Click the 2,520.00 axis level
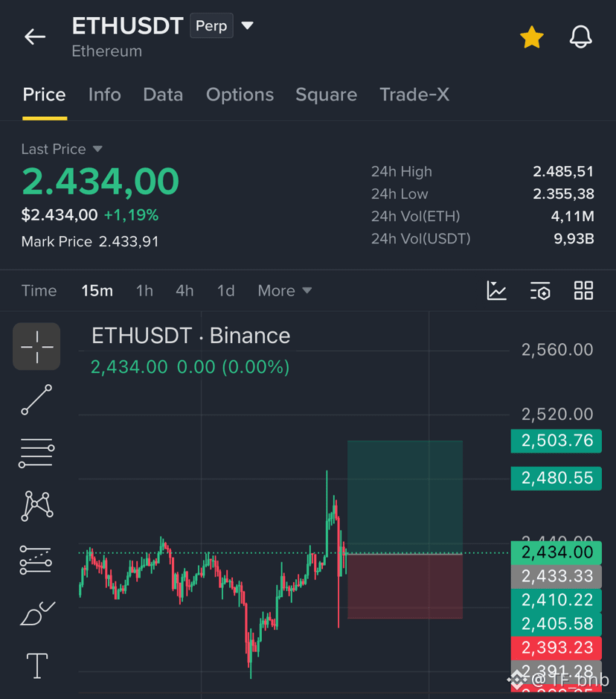The image size is (616, 699). (x=557, y=415)
